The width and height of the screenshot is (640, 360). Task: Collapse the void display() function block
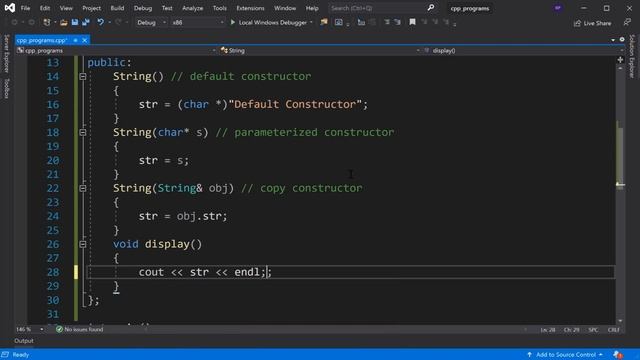[x=82, y=244]
